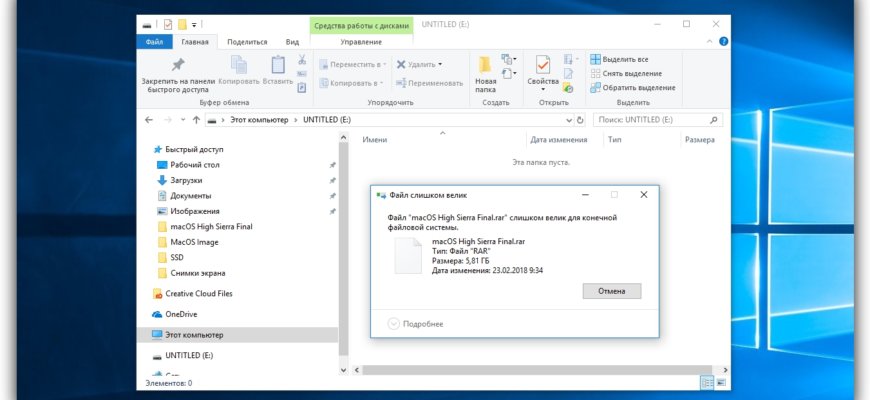The width and height of the screenshot is (870, 400).
Task: Switch to the Управление tab
Action: point(361,42)
